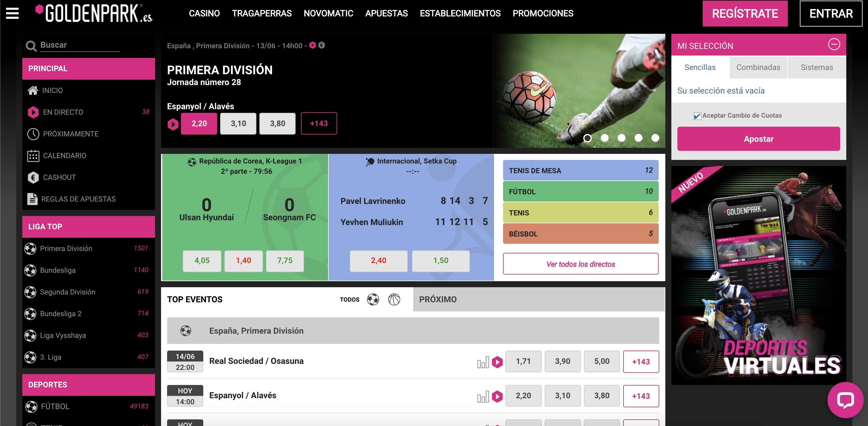Collapse Mi Selección with minus icon
Image resolution: width=868 pixels, height=426 pixels.
click(834, 44)
